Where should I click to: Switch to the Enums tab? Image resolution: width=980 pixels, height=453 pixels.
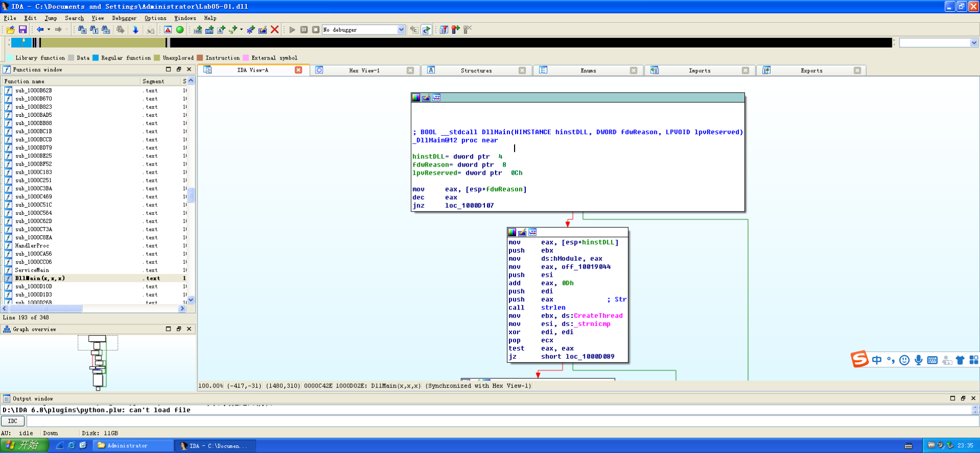(x=588, y=70)
